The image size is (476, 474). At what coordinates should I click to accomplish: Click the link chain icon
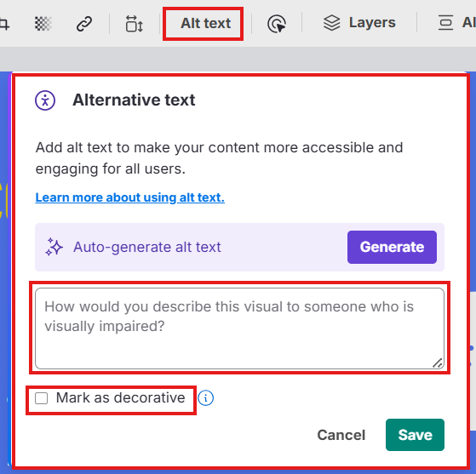[x=84, y=24]
